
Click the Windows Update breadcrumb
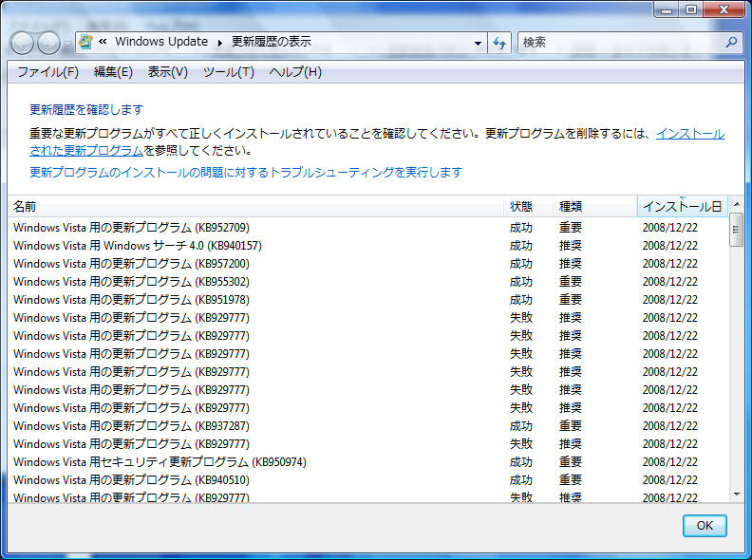(x=161, y=42)
